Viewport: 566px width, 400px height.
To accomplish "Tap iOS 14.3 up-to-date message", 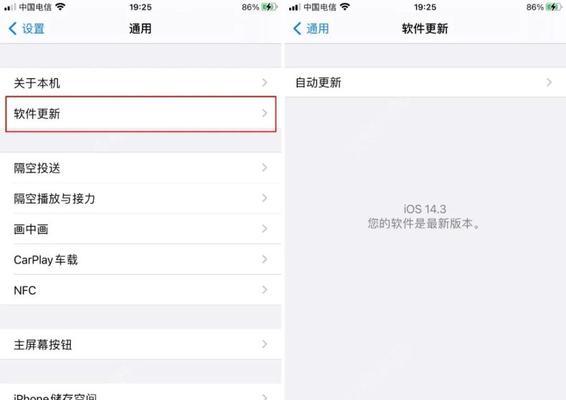I will click(x=424, y=216).
